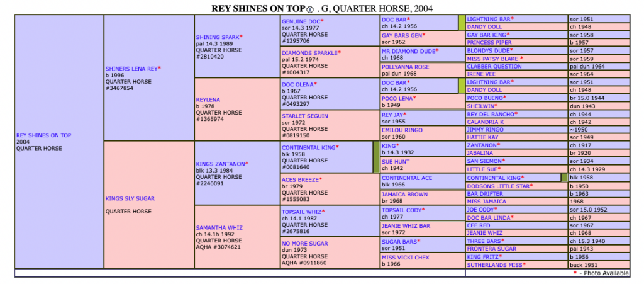Select the CONTINENTAL ACE link
This screenshot has height=284, width=644.
click(x=407, y=178)
